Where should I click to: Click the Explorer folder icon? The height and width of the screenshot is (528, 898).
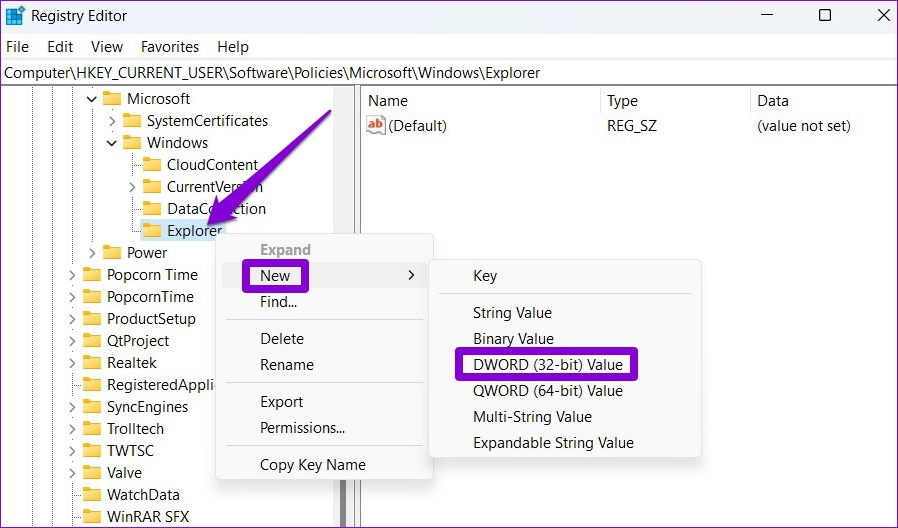[x=152, y=231]
